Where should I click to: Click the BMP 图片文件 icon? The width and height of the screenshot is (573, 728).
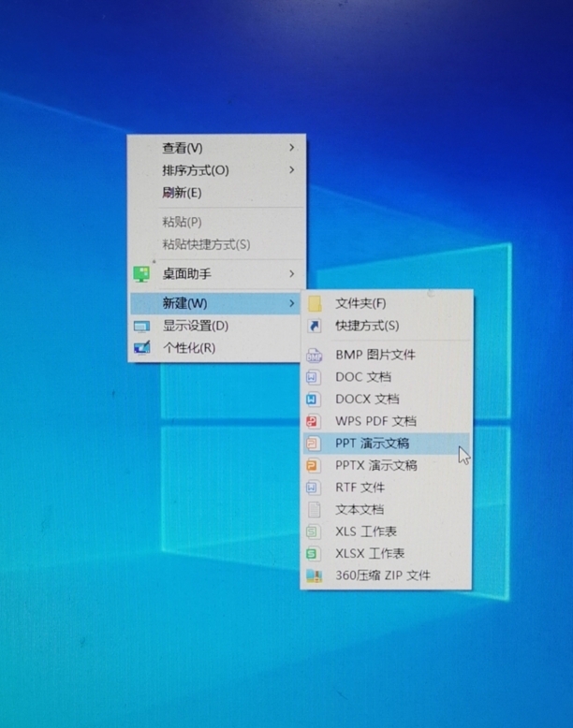tap(314, 356)
